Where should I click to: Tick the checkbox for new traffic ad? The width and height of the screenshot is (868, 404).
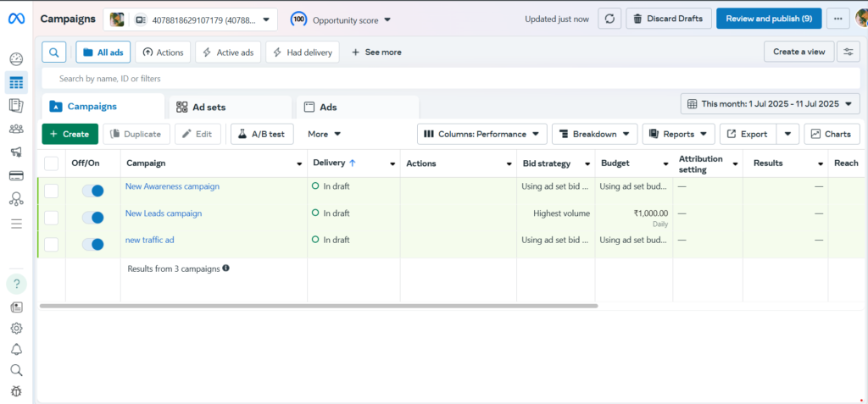click(52, 245)
